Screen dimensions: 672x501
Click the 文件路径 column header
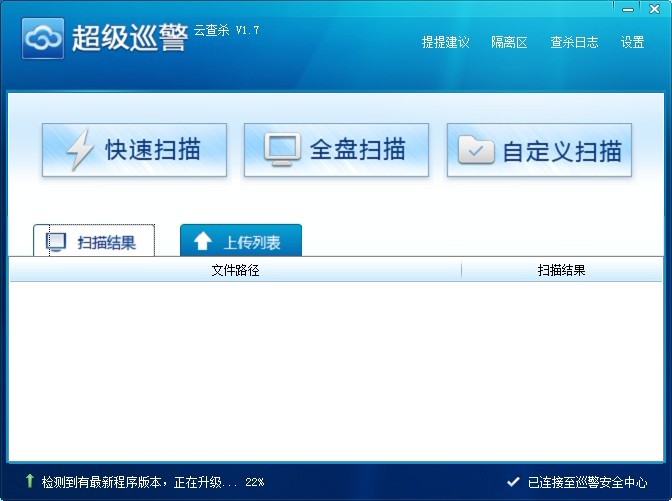pyautogui.click(x=235, y=270)
